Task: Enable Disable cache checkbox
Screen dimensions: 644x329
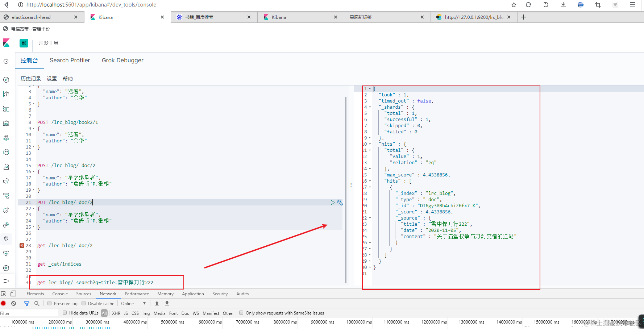Action: click(84, 304)
